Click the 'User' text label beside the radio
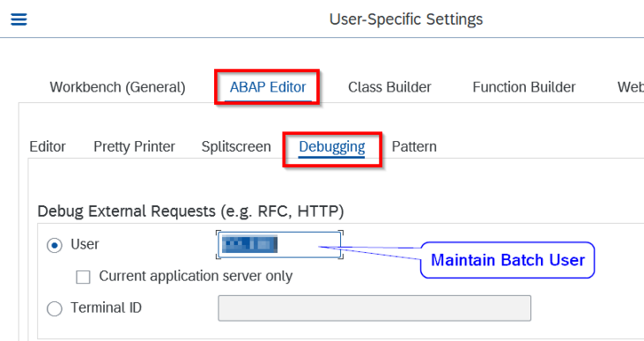The width and height of the screenshot is (644, 341). 84,244
